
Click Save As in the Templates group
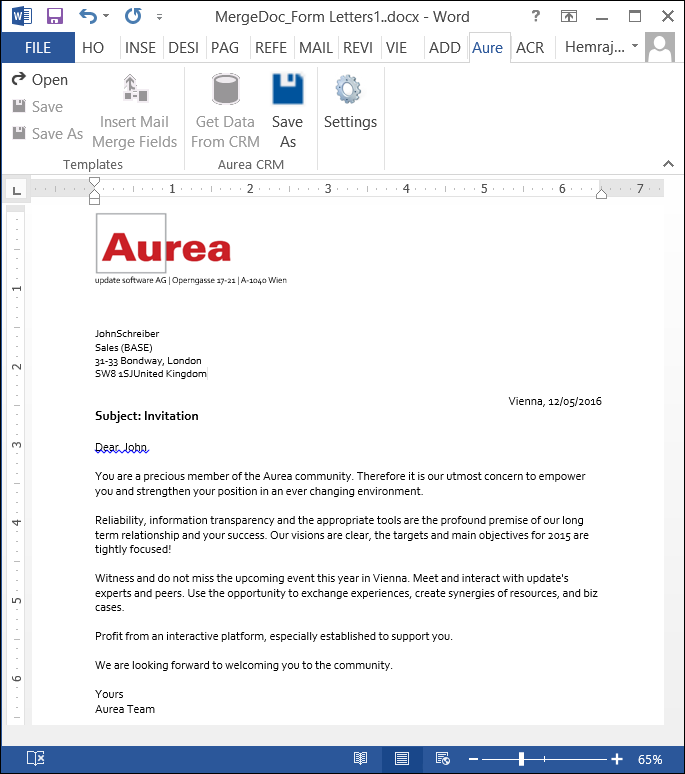(x=48, y=133)
